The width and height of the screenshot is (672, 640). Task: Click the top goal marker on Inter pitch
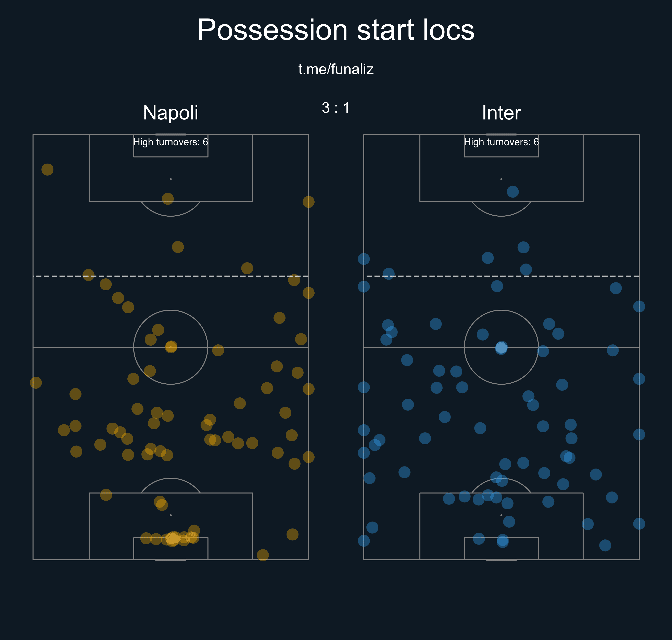click(x=501, y=135)
